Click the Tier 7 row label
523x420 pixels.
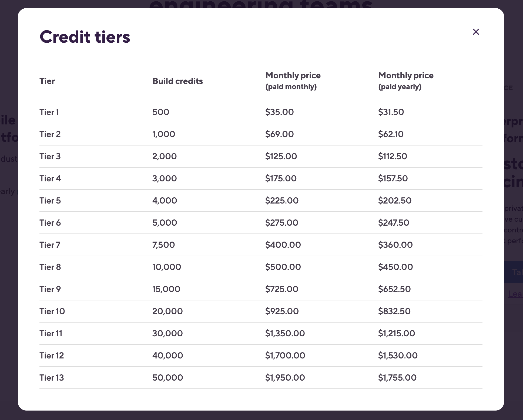[50, 245]
